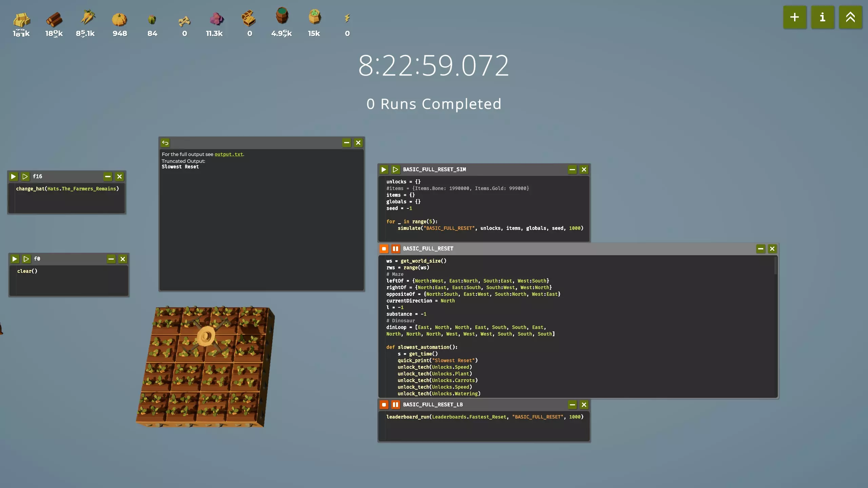
Task: Open the info panel icon
Action: (x=823, y=17)
